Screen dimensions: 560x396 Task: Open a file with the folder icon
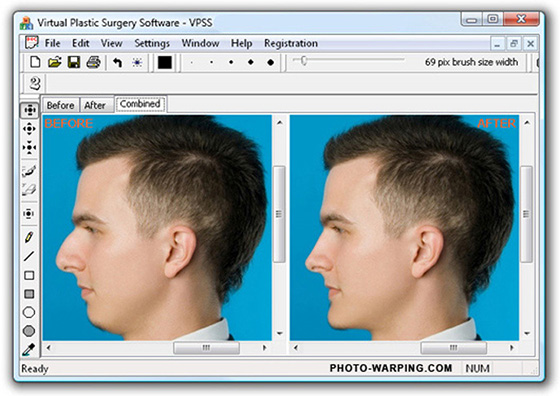click(x=55, y=62)
